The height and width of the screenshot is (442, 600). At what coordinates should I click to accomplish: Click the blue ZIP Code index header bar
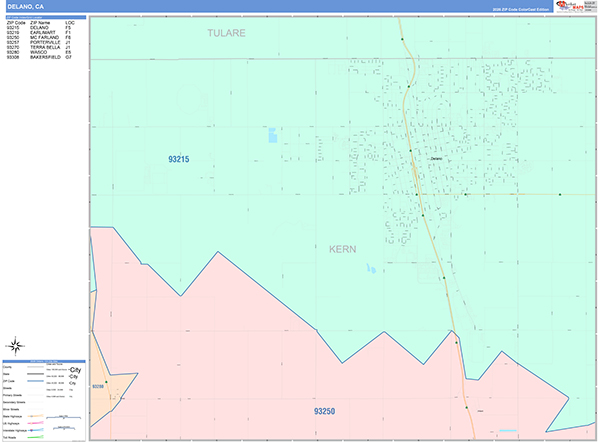click(x=46, y=17)
